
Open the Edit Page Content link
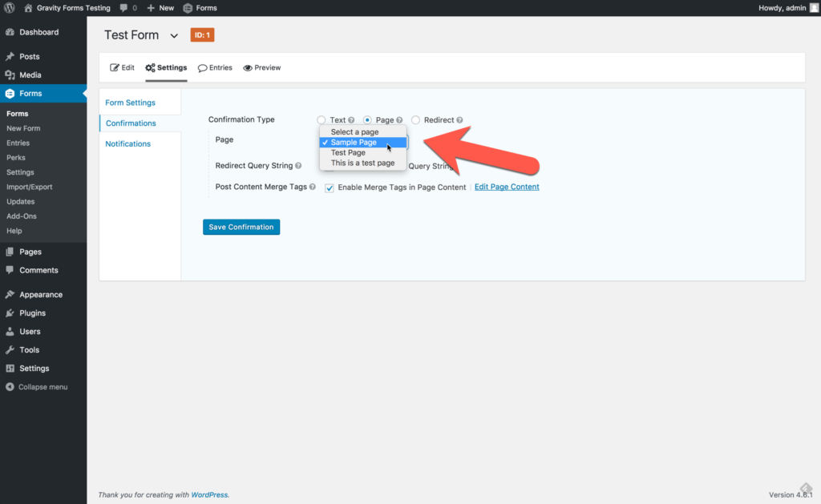[506, 187]
